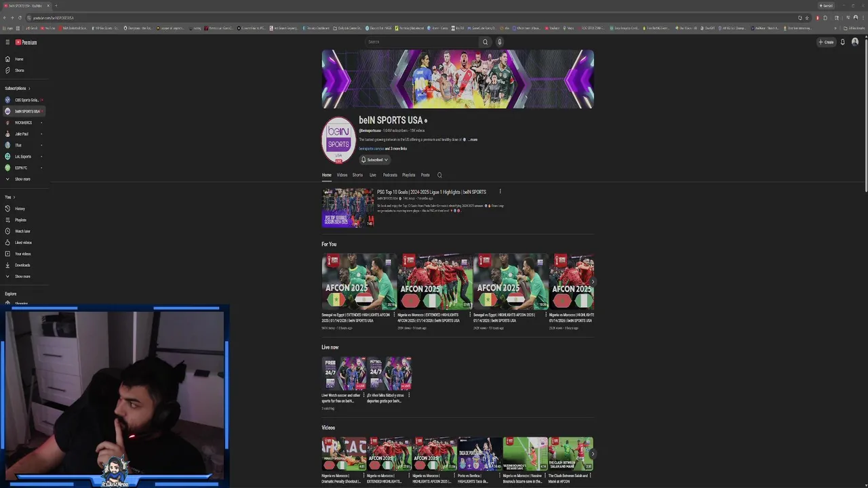Open the For You section heading
This screenshot has width=868, height=488.
(329, 244)
